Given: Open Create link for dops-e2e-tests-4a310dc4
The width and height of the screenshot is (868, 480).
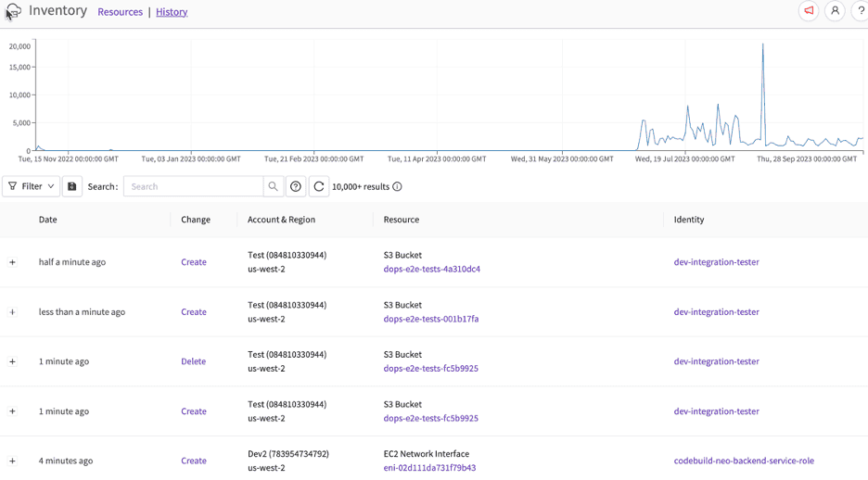Looking at the screenshot, I should tap(194, 262).
